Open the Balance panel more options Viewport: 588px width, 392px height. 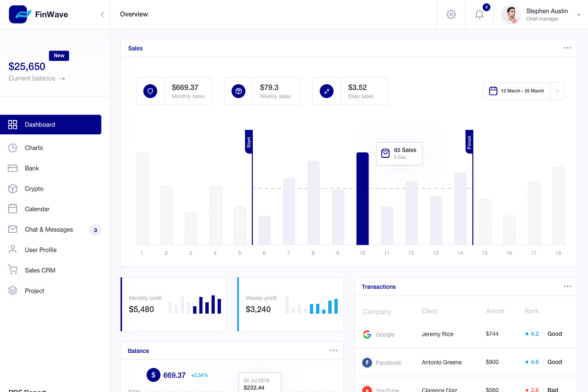(334, 351)
